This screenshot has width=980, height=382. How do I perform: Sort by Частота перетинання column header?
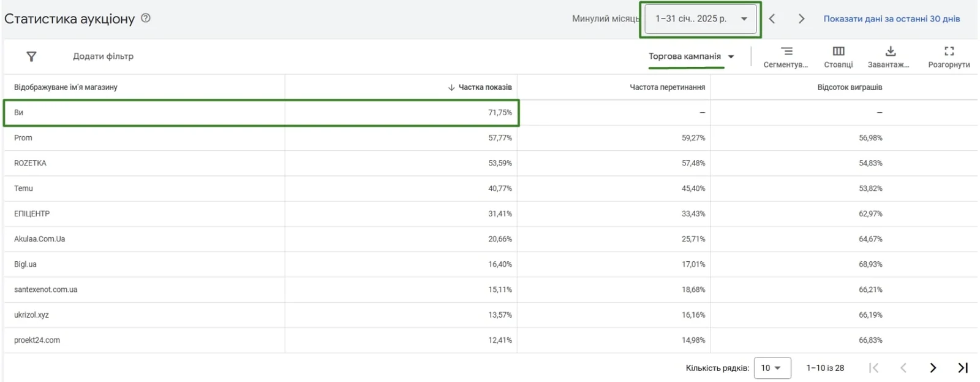click(667, 88)
